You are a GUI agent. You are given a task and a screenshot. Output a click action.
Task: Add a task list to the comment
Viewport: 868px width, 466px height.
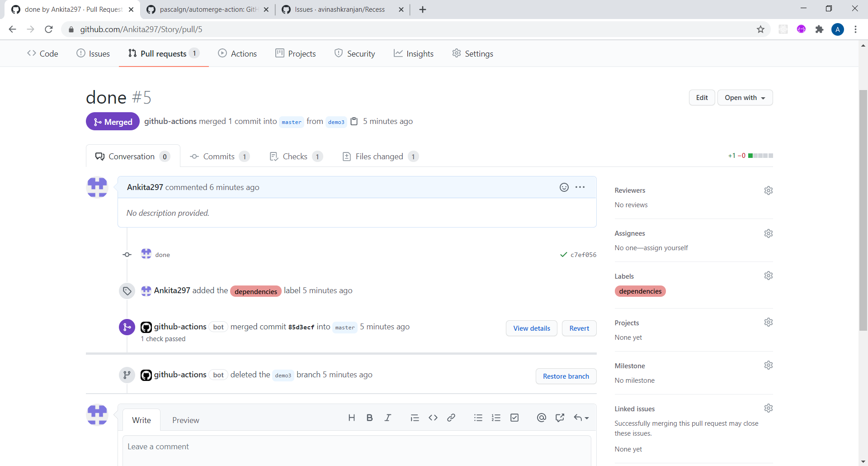point(514,418)
